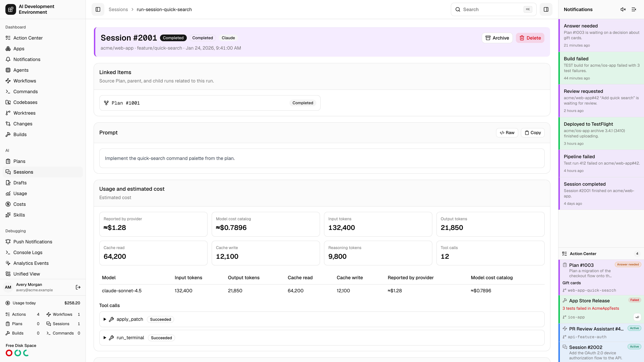This screenshot has height=362, width=644.
Task: Open linked Plan #1001 card
Action: (210, 103)
